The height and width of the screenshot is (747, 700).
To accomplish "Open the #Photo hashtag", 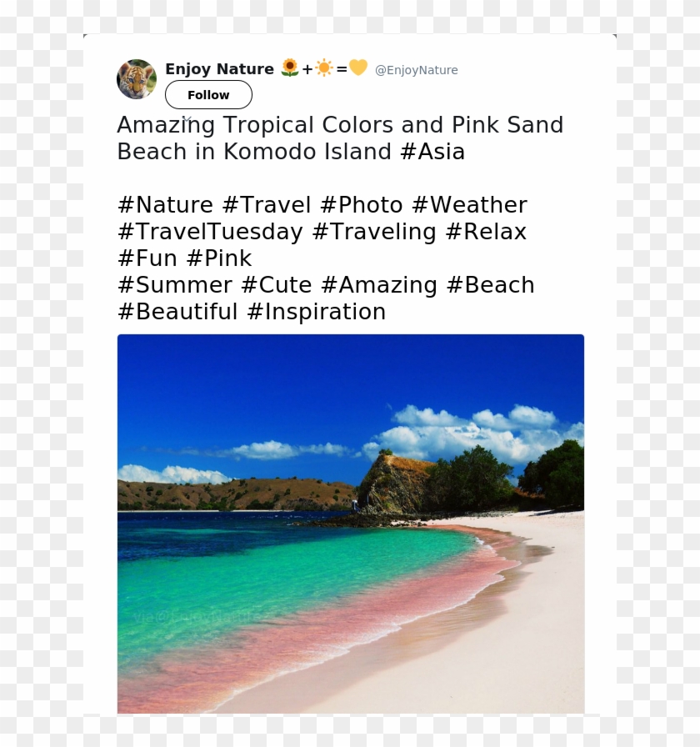I will coord(365,205).
